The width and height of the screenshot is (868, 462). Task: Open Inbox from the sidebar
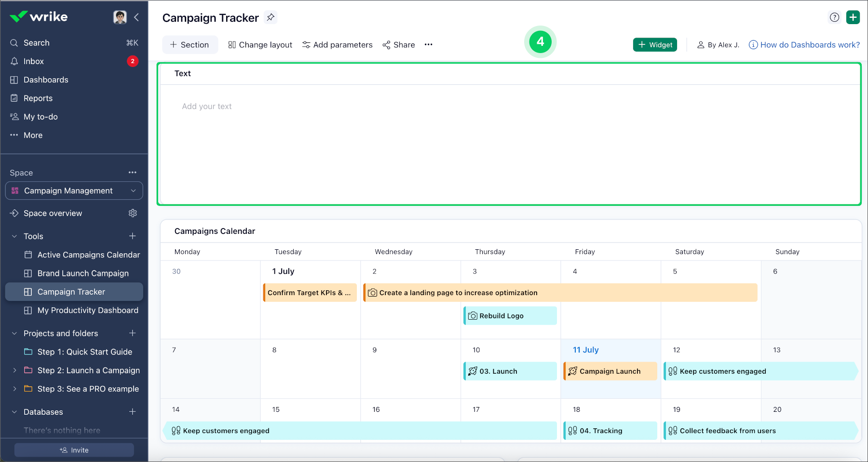[34, 61]
